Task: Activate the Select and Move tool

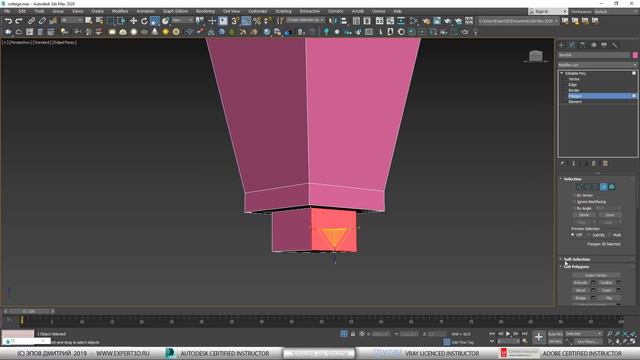Action: click(133, 20)
